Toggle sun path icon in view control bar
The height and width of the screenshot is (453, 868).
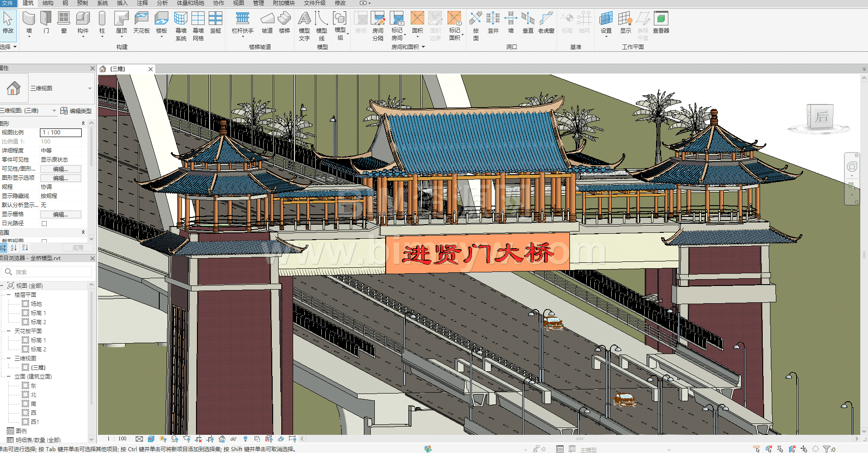point(163,439)
